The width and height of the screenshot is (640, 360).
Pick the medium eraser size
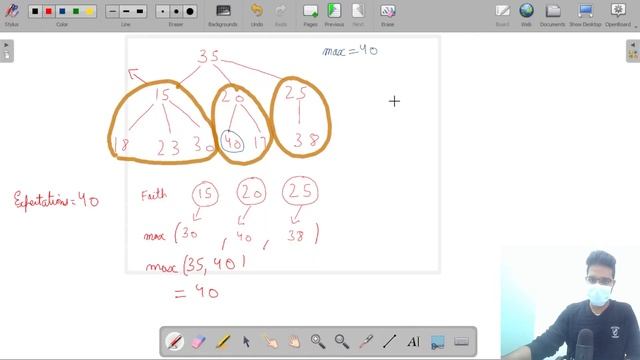176,11
